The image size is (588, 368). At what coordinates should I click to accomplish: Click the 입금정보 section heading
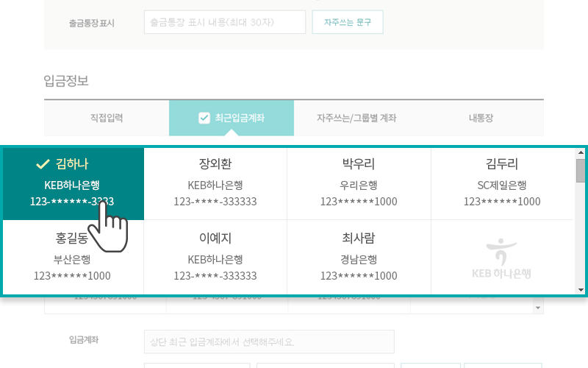click(66, 80)
